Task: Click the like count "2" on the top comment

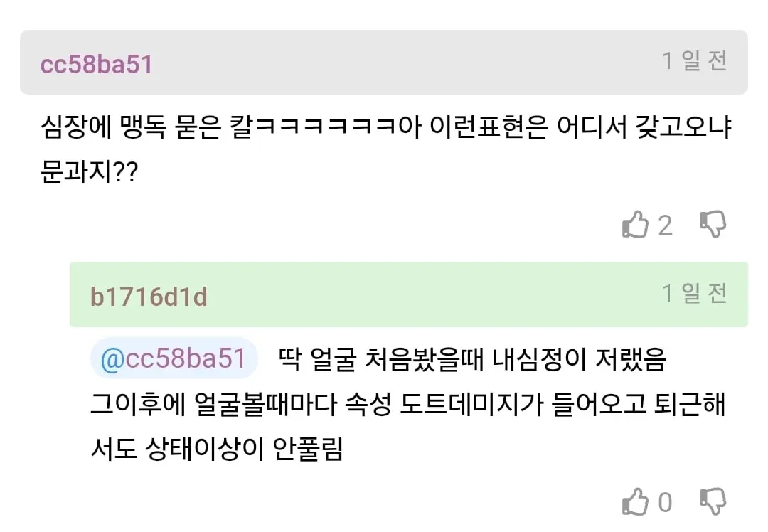Action: point(665,225)
